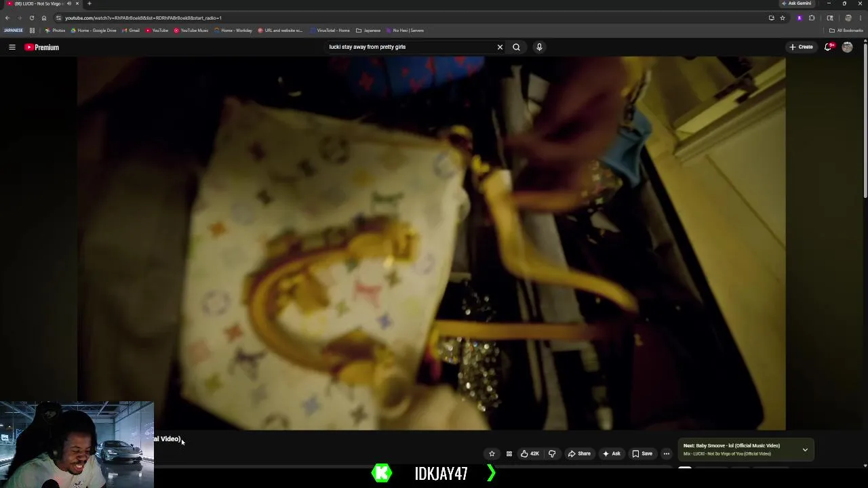Click the browser home button
Image resolution: width=868 pixels, height=488 pixels.
(43, 18)
